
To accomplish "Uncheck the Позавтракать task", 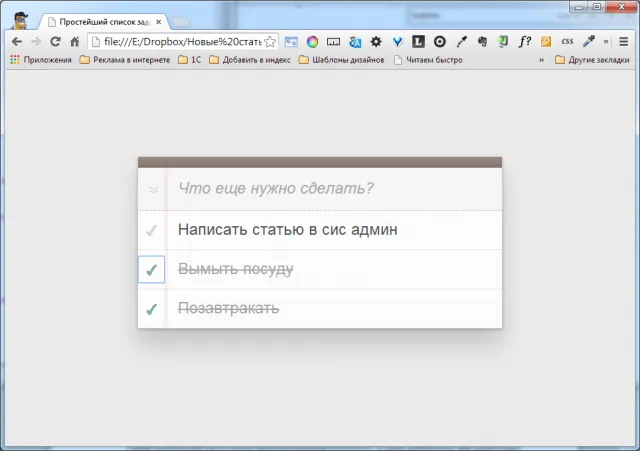I will (151, 309).
